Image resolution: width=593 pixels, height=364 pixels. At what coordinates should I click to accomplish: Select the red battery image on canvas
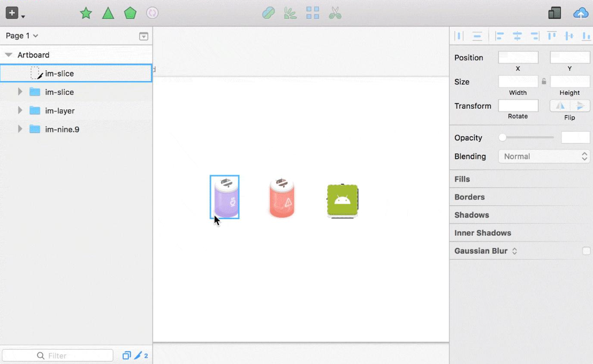282,197
